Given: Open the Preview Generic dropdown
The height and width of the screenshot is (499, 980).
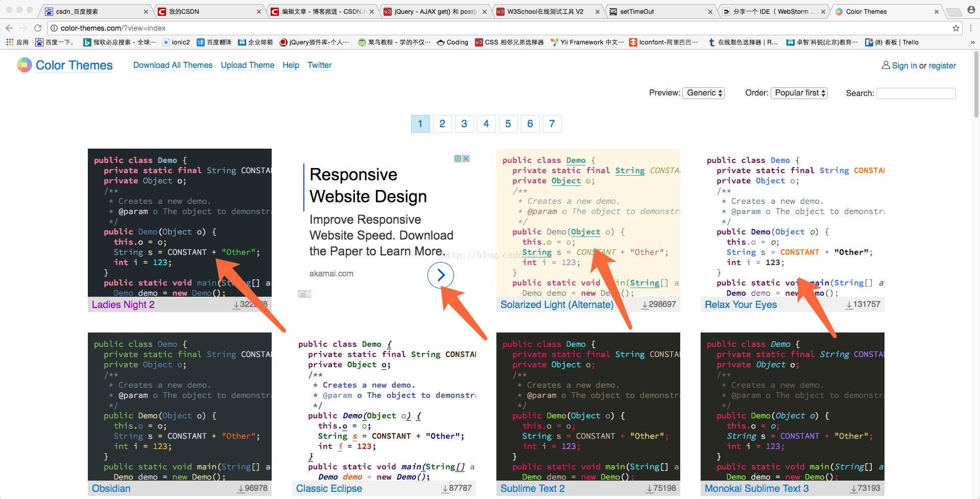Looking at the screenshot, I should 703,93.
